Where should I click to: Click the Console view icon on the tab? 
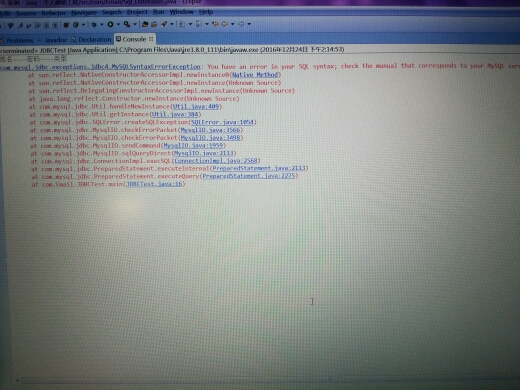tap(118, 39)
